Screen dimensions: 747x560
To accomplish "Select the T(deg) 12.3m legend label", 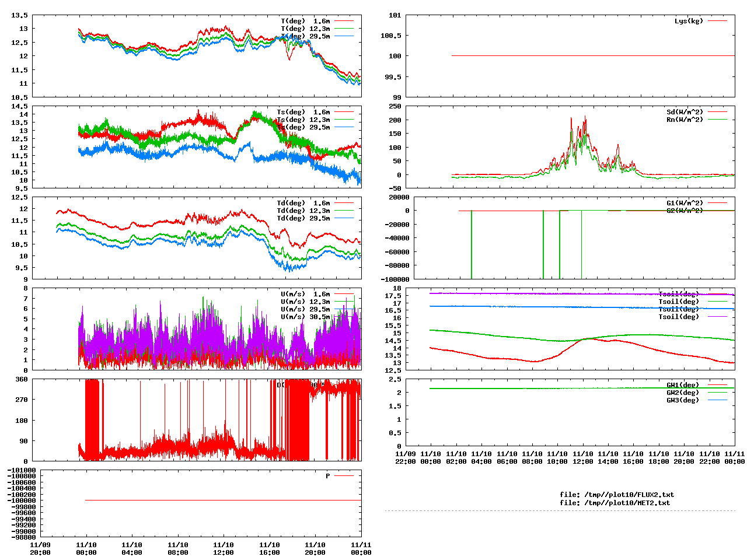I will (x=305, y=29).
